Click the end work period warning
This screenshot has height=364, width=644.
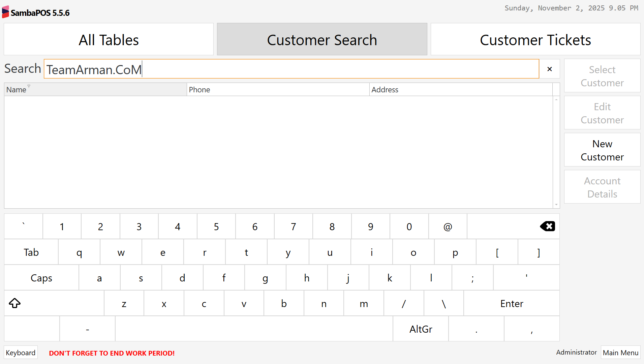pos(112,353)
